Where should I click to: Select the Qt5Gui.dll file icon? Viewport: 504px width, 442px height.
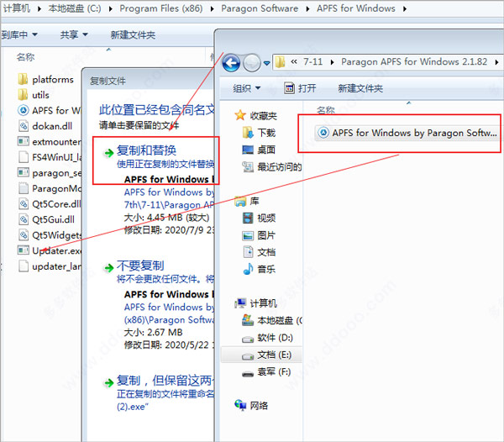pyautogui.click(x=24, y=219)
